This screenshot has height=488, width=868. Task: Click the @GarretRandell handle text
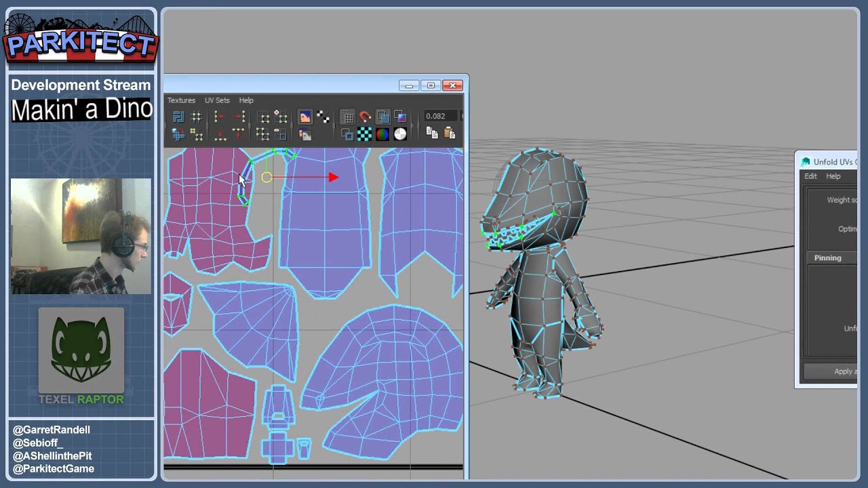click(x=51, y=430)
